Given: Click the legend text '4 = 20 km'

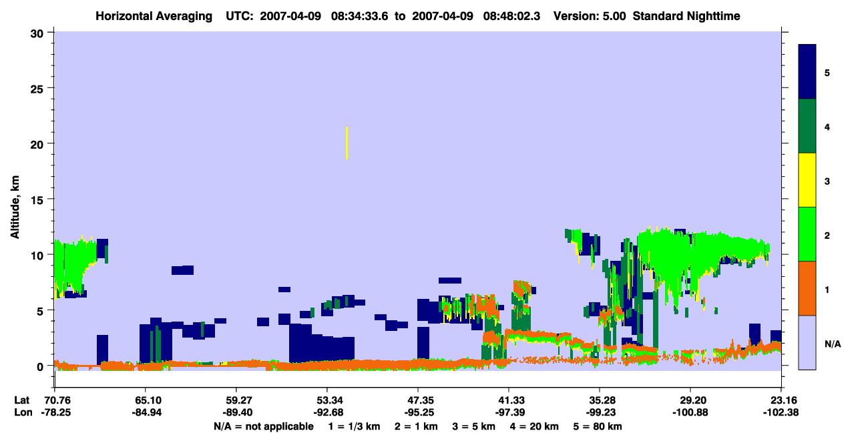Looking at the screenshot, I should [x=535, y=426].
